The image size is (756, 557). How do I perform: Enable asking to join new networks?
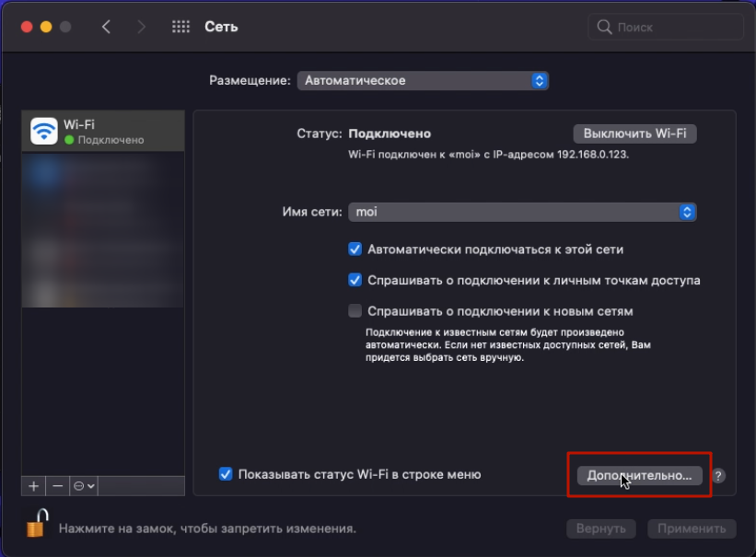(355, 310)
